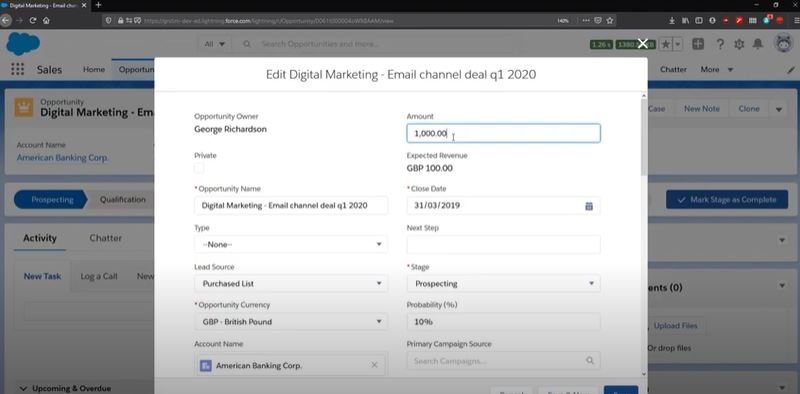Select the Prospecting stage in the path

(52, 200)
